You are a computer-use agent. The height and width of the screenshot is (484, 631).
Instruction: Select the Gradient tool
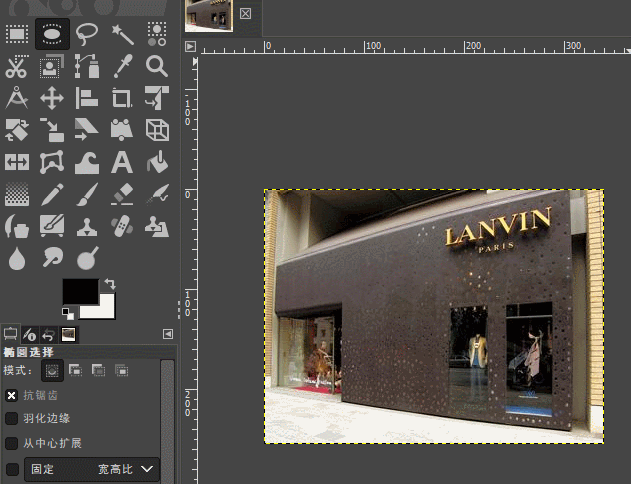pos(17,194)
